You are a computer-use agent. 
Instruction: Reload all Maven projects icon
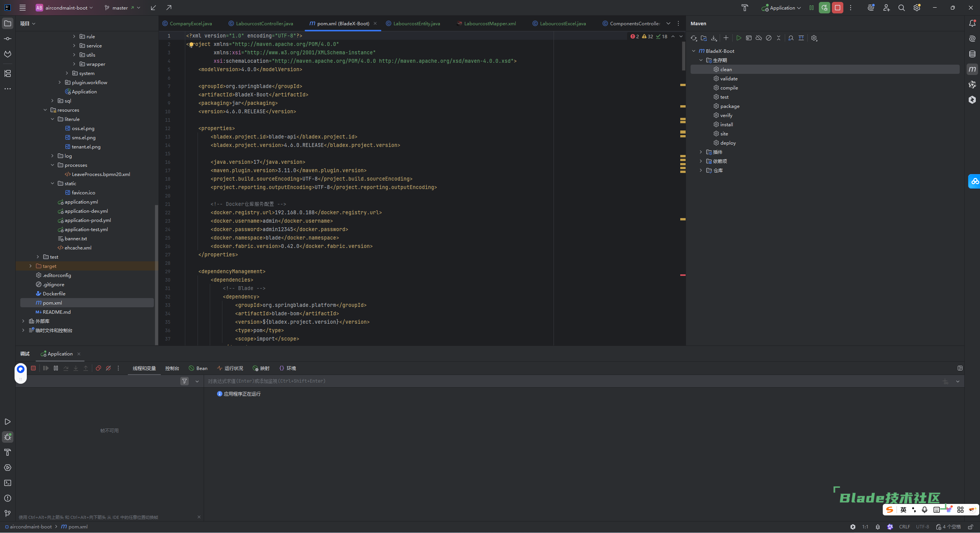point(694,38)
